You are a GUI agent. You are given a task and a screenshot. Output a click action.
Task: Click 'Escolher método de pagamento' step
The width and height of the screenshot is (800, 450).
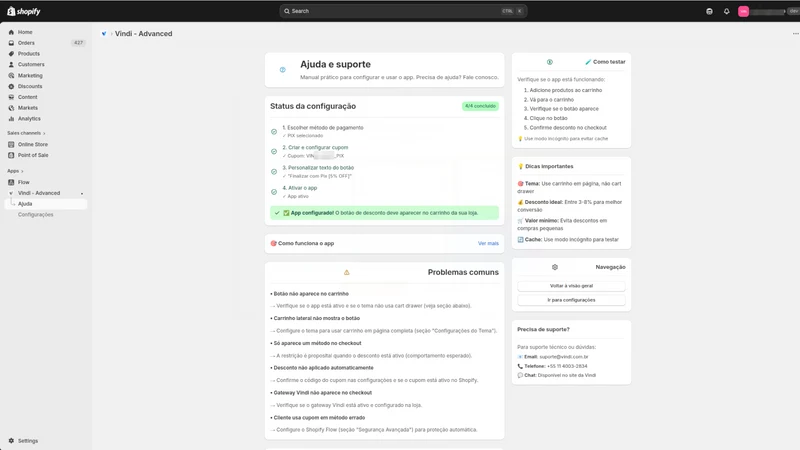(325, 128)
